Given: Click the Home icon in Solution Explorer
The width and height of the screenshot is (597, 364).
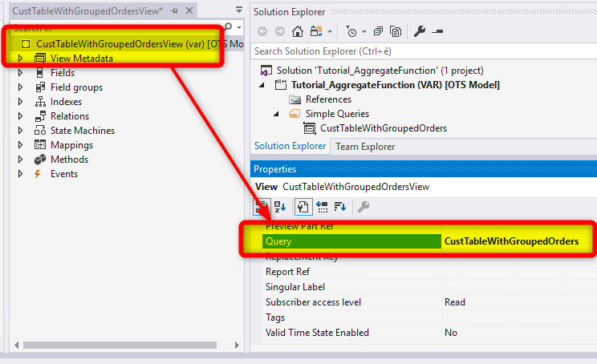Looking at the screenshot, I should click(298, 31).
